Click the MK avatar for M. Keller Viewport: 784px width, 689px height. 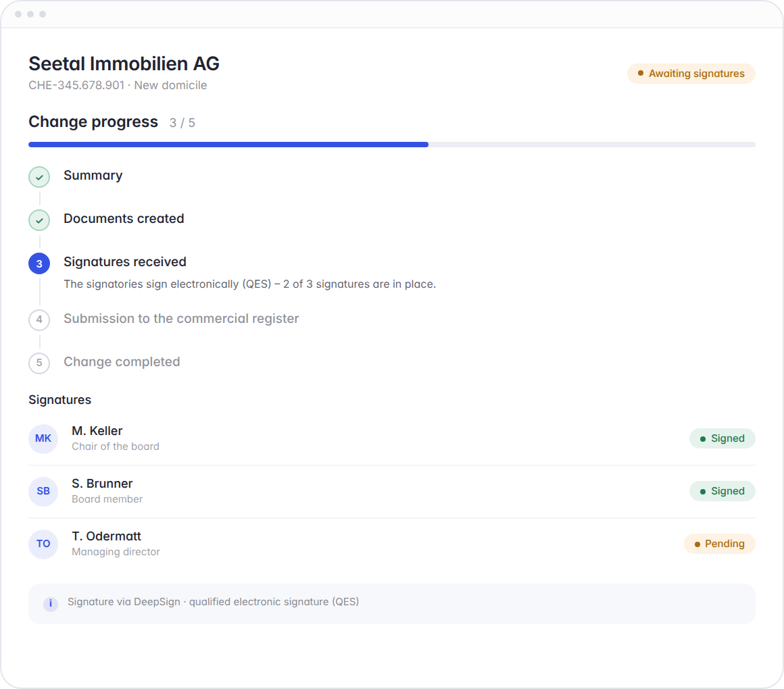coord(43,438)
